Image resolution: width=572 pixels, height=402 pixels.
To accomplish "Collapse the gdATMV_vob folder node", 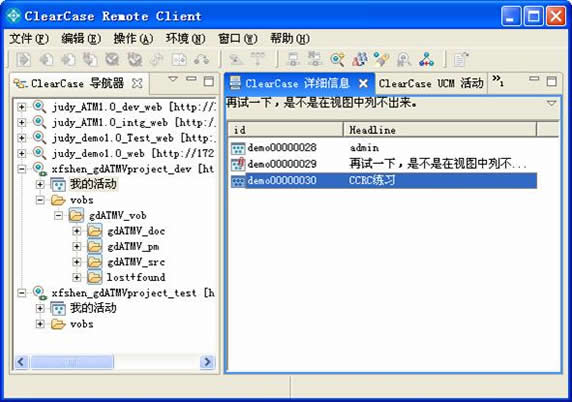I will [x=58, y=215].
